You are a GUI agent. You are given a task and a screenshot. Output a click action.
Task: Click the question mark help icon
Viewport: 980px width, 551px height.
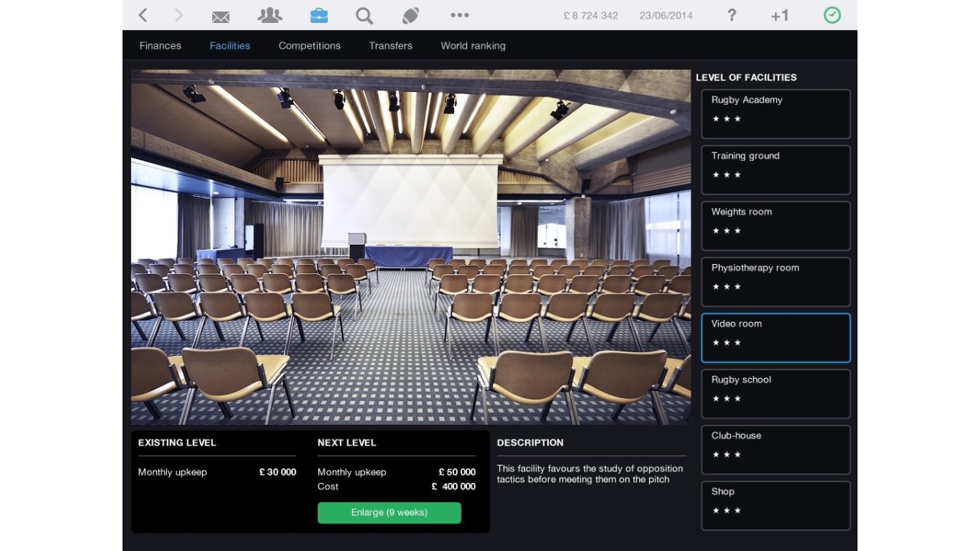click(732, 15)
